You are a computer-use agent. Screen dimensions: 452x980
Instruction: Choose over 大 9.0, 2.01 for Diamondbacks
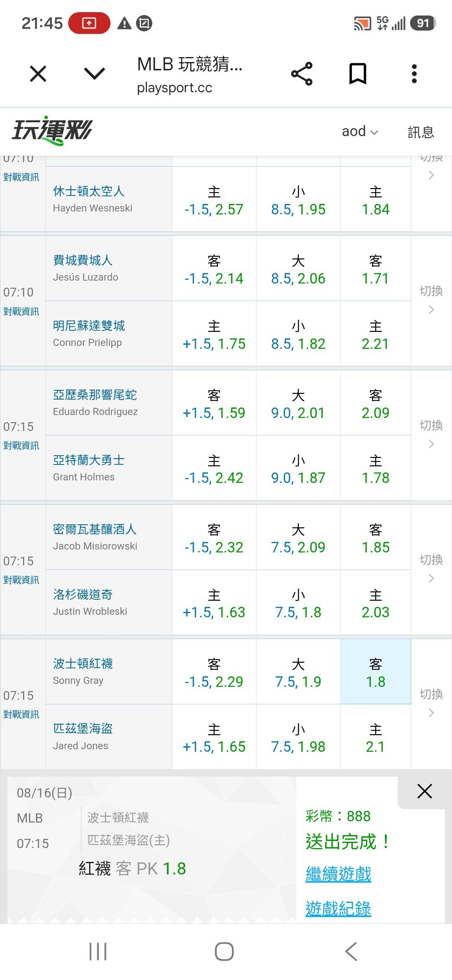(x=298, y=403)
